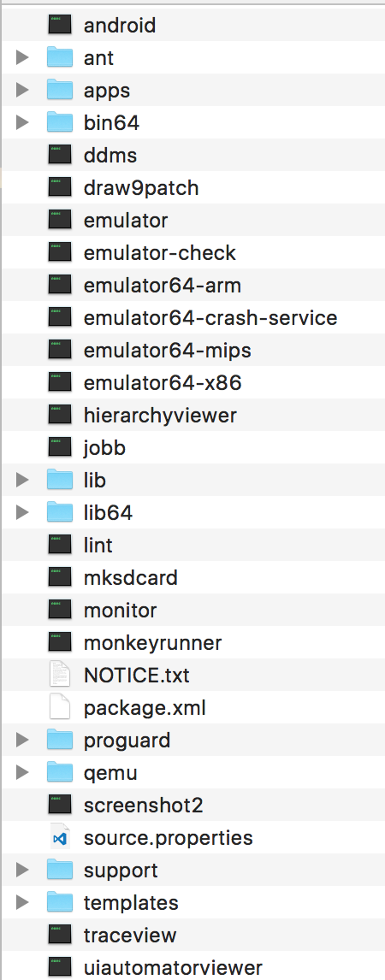This screenshot has height=980, width=385.
Task: Select the file name 'NOTICE.txt'
Action: tap(136, 676)
